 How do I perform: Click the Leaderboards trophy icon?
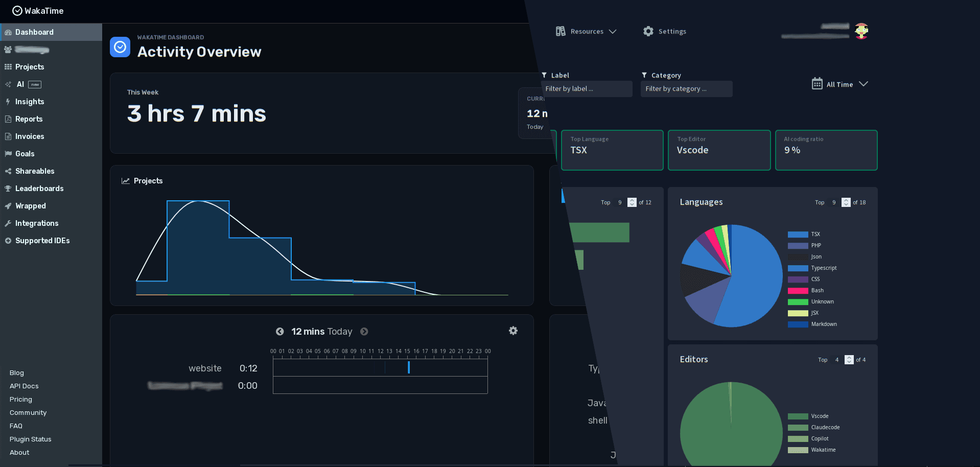click(8, 189)
